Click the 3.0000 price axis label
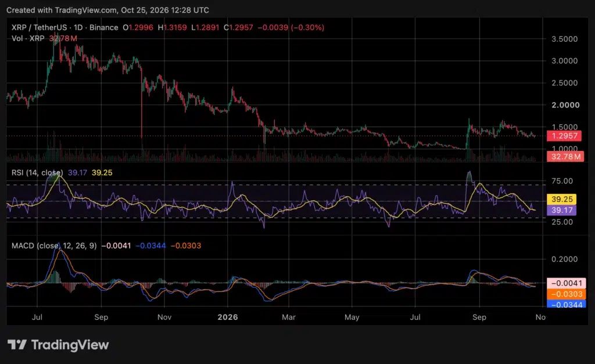 click(x=564, y=60)
